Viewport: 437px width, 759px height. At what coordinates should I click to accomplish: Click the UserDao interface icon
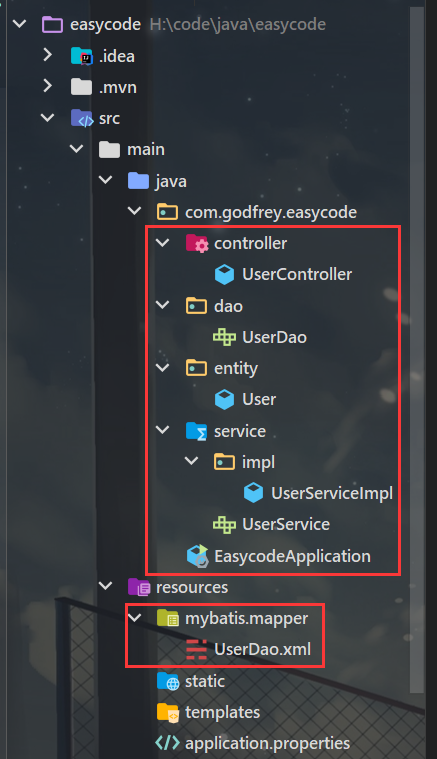point(225,337)
